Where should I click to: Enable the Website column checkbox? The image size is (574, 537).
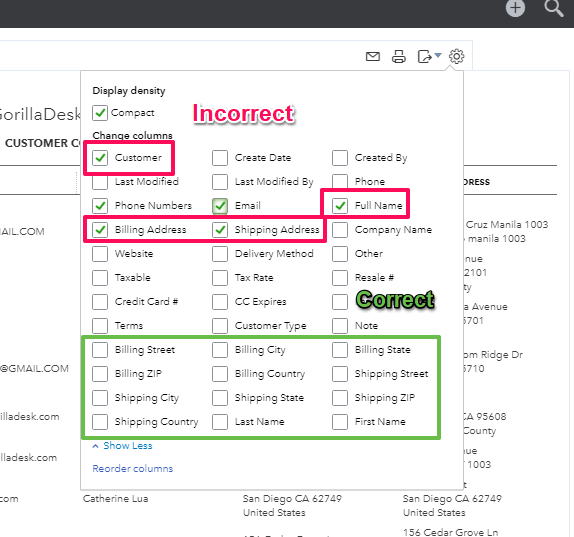click(x=100, y=254)
